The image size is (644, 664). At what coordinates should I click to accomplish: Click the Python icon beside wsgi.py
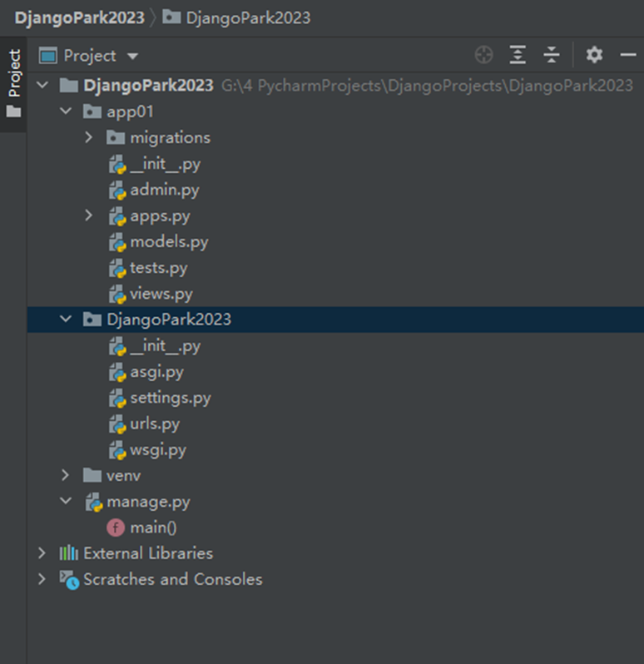click(x=117, y=451)
